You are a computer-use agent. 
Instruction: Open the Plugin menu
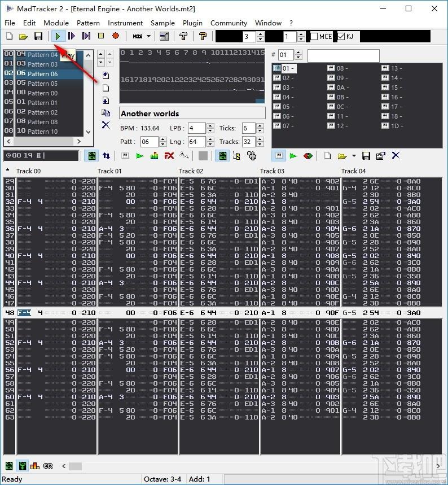[x=192, y=23]
